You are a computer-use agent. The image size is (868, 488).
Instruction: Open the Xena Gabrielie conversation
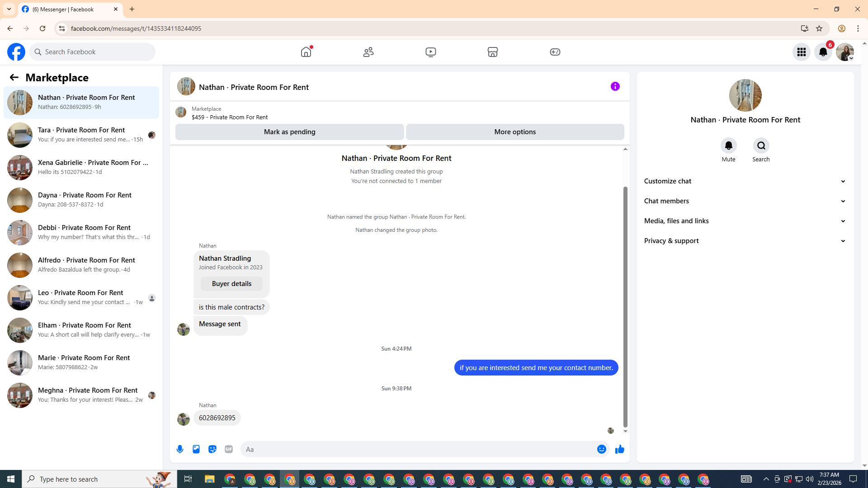tap(81, 168)
